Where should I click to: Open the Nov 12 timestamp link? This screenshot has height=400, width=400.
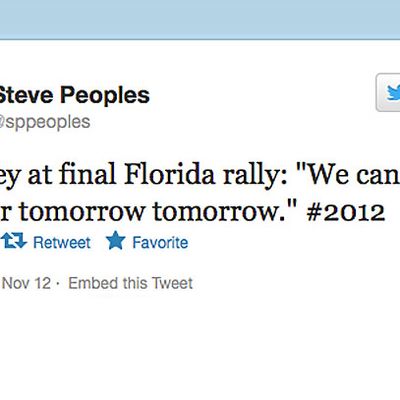26,283
